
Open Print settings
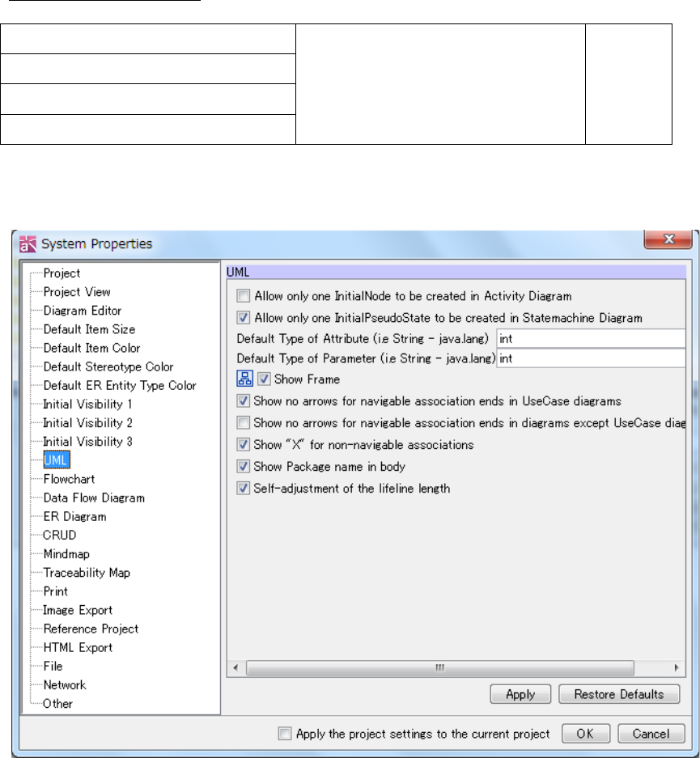[56, 591]
